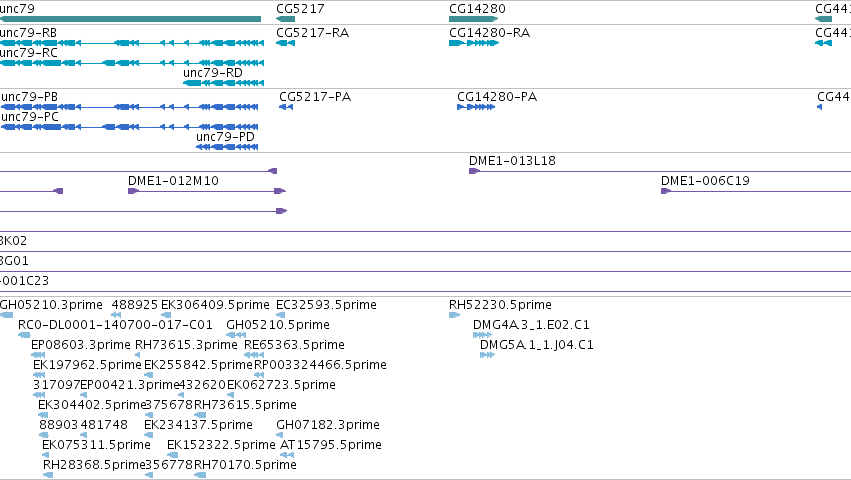The image size is (851, 480).
Task: Select EST RP003324466.5prime label
Action: [320, 365]
